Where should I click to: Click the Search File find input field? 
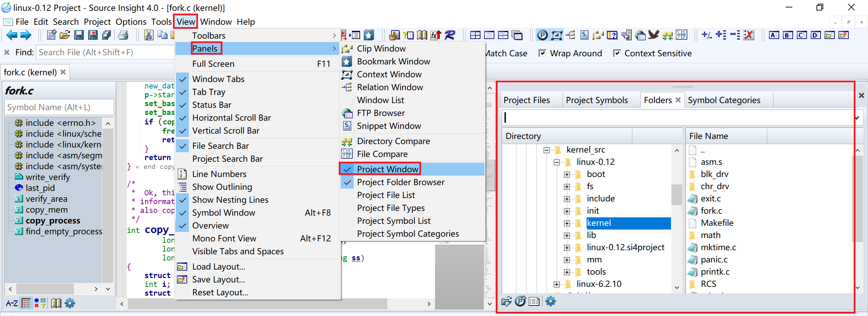pyautogui.click(x=105, y=52)
